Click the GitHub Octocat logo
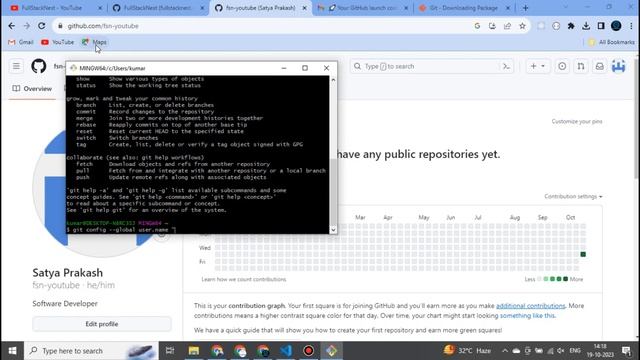The width and height of the screenshot is (640, 360). coord(39,66)
